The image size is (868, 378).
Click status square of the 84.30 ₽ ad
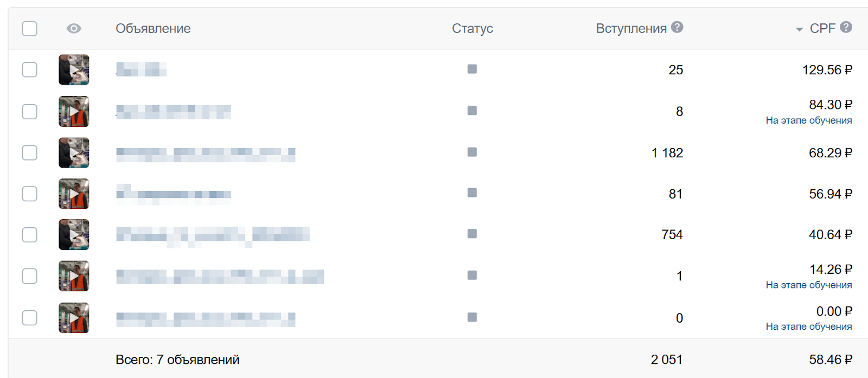tap(472, 111)
